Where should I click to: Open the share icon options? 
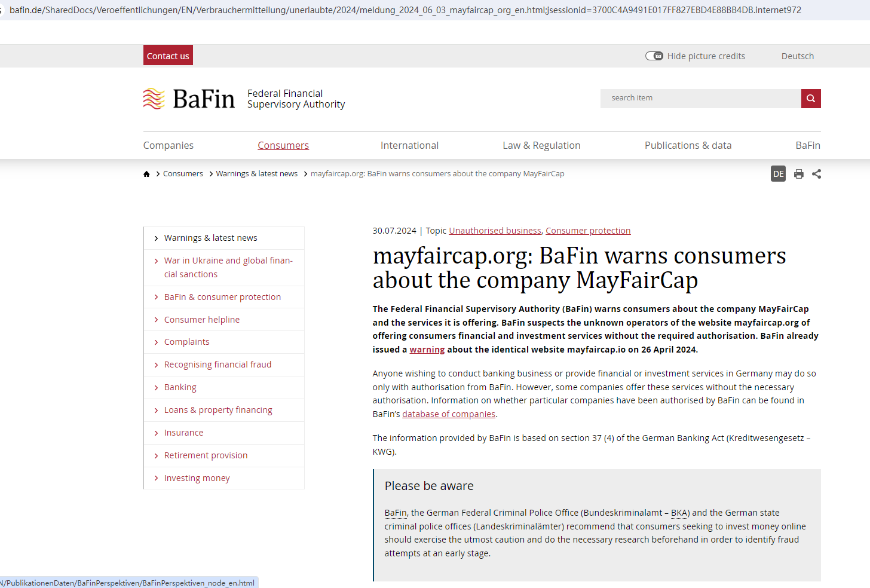tap(817, 174)
